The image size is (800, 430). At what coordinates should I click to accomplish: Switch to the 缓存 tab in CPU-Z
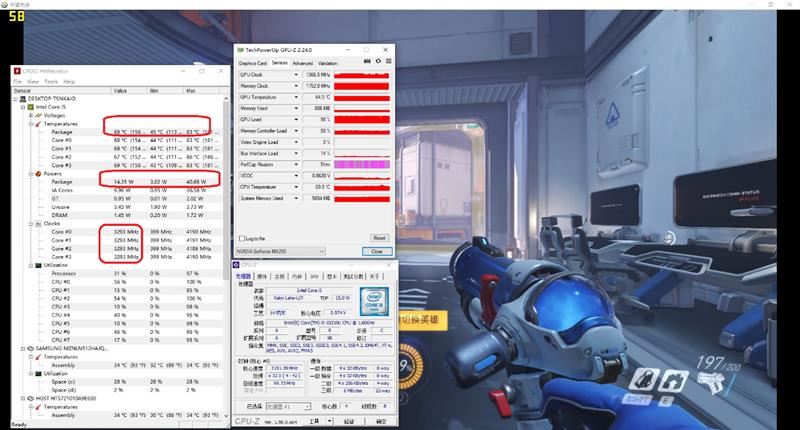point(262,276)
